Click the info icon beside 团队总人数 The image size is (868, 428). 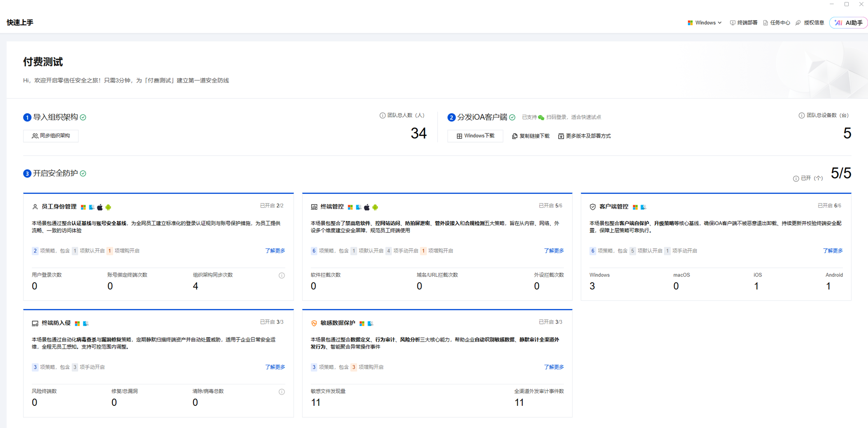pos(382,116)
